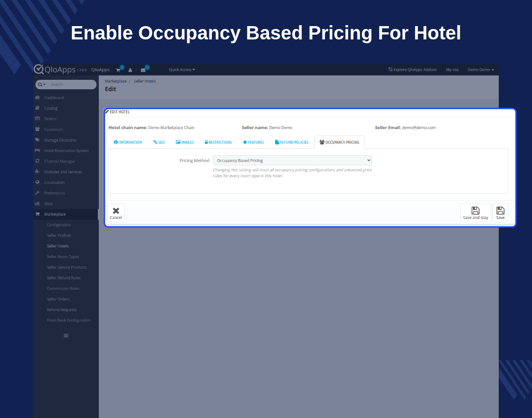Click the Channel Manager refresh icon
This screenshot has height=418, width=532.
pyautogui.click(x=38, y=161)
